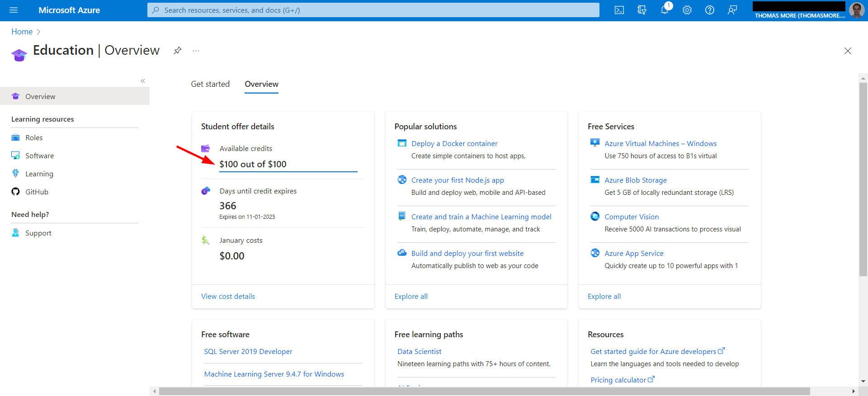Open Azure Virtual Machines – Windows link
Screen dimensions: 868x396
660,143
